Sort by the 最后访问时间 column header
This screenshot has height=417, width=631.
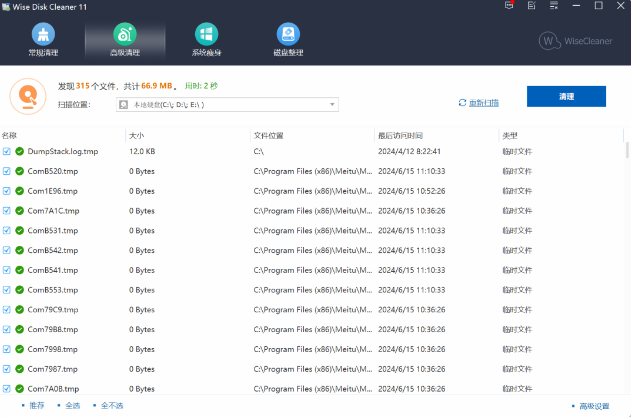400,134
